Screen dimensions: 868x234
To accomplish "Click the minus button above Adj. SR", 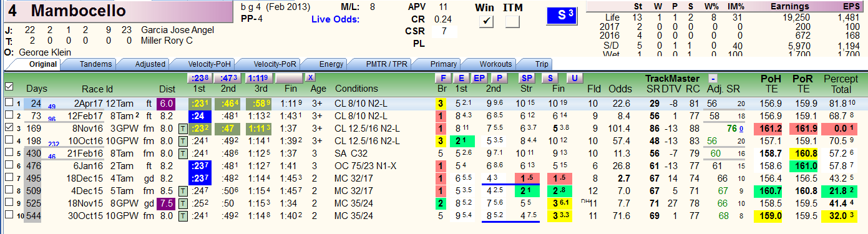I will [713, 78].
